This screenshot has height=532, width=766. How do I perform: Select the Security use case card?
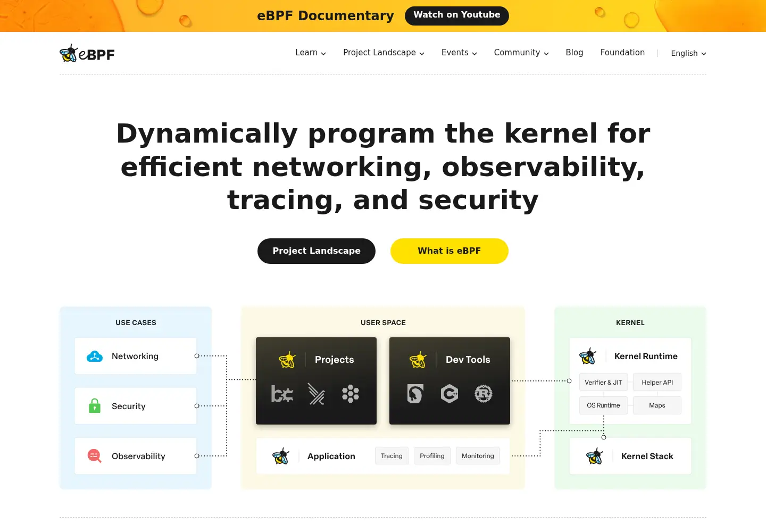pos(136,406)
